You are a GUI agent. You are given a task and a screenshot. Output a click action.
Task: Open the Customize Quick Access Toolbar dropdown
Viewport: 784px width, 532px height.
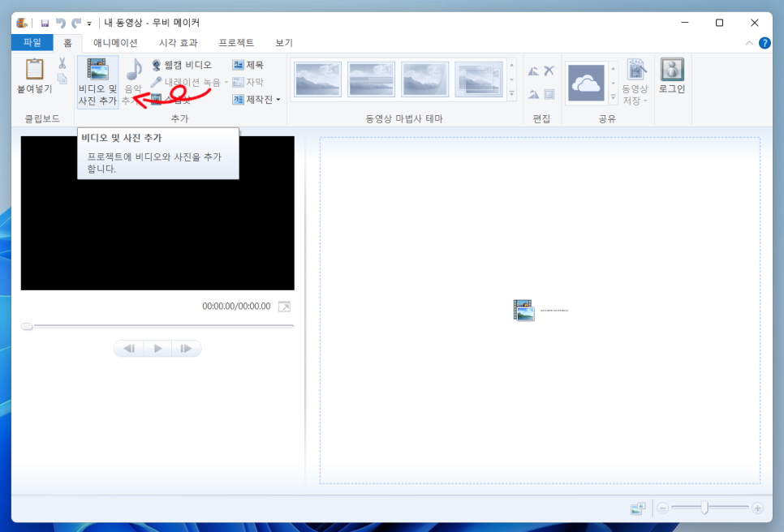tap(89, 24)
